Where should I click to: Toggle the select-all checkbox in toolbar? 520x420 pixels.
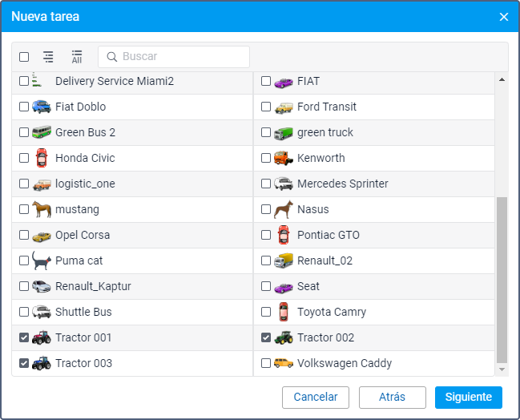click(24, 57)
